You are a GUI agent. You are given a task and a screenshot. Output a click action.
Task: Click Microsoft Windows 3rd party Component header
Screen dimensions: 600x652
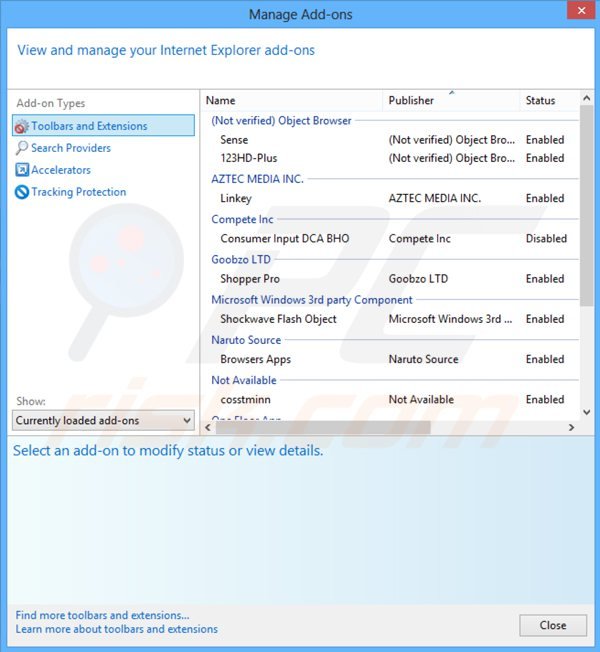(312, 300)
